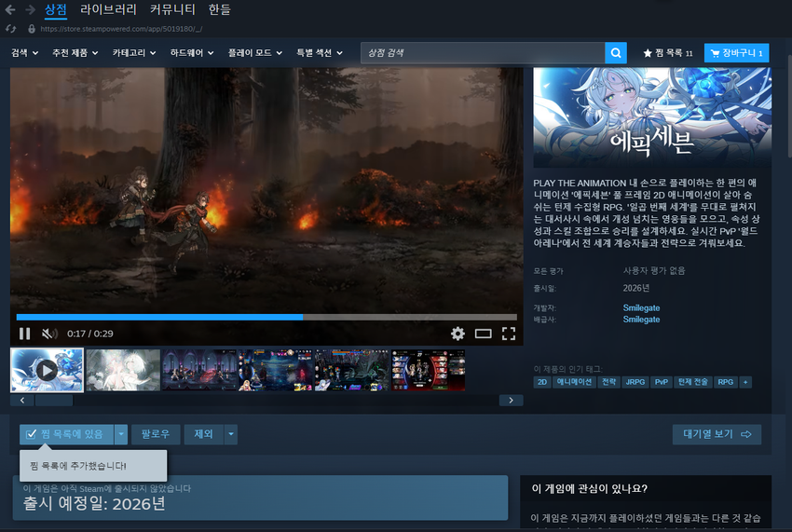Select the first trailer thumbnail with play icon
Screen dimensions: 792x532
click(47, 370)
